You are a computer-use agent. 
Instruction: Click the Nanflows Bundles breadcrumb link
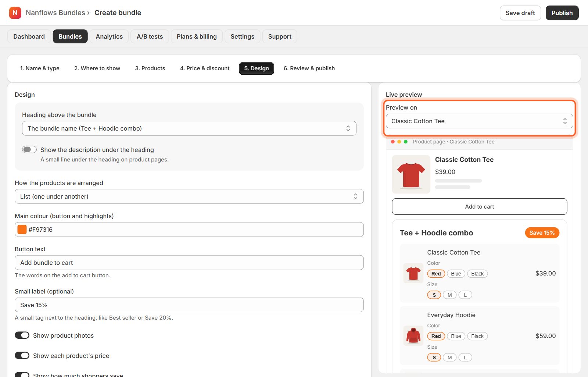[x=55, y=13]
